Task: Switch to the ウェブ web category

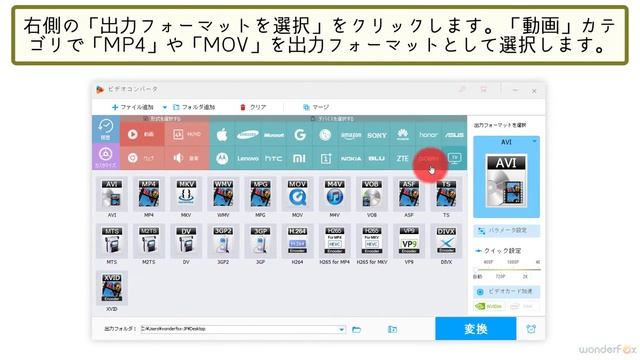Action: [142, 158]
